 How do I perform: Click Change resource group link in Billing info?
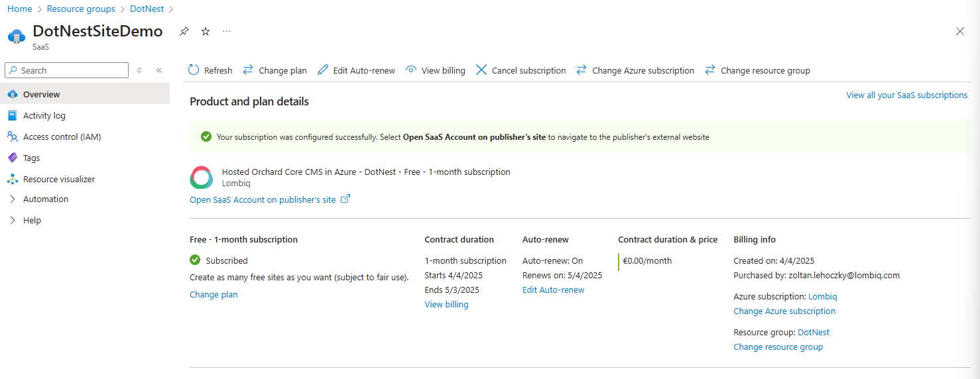[778, 347]
